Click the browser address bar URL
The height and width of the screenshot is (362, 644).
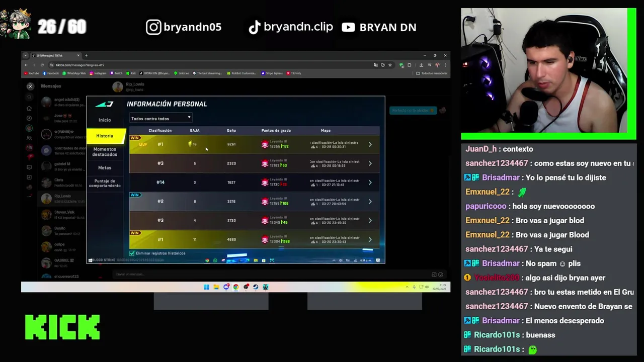(x=80, y=65)
